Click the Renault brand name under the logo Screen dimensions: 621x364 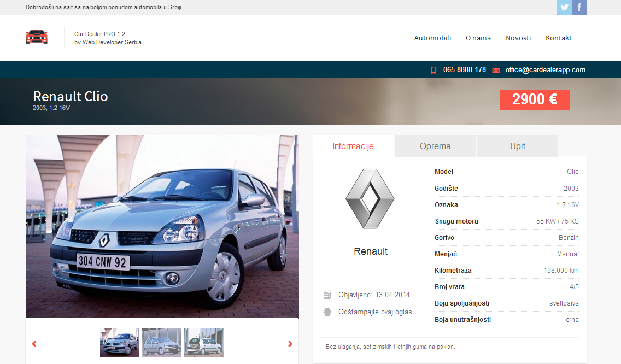click(371, 251)
